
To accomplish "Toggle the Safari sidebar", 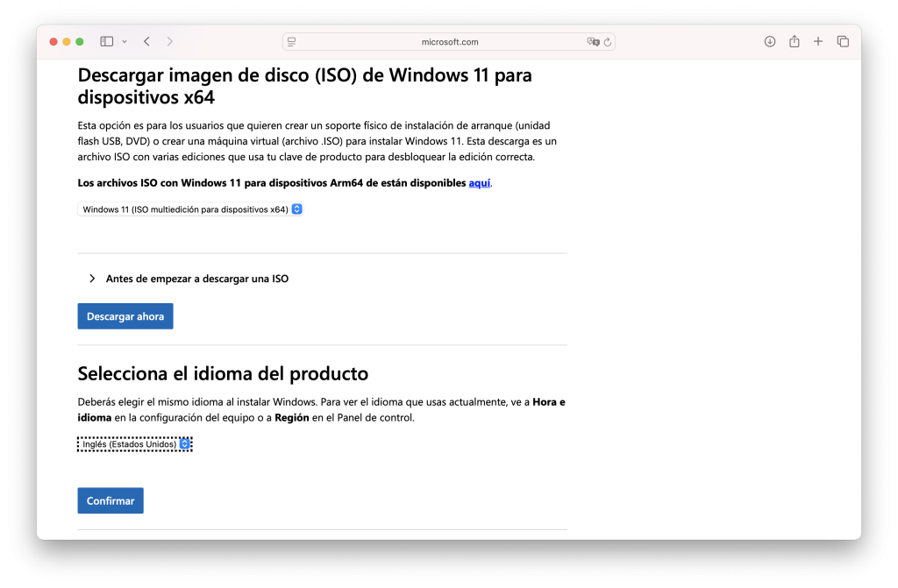I will 106,41.
